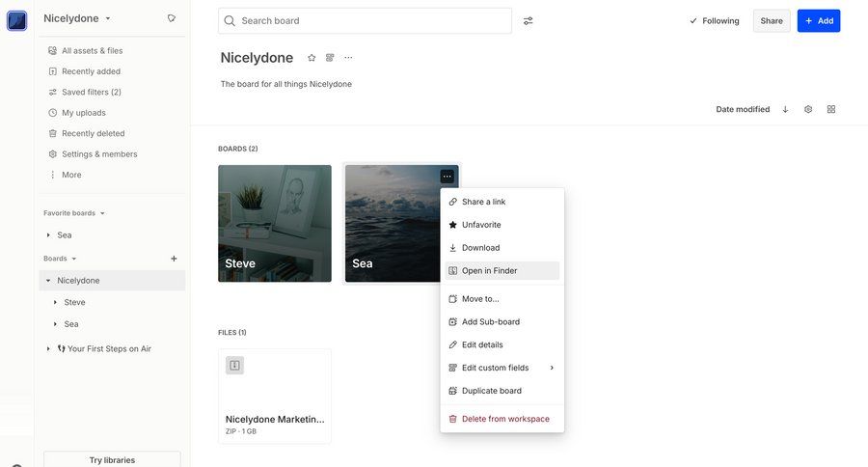Click the Share button
The width and height of the screenshot is (868, 467).
[x=772, y=20]
